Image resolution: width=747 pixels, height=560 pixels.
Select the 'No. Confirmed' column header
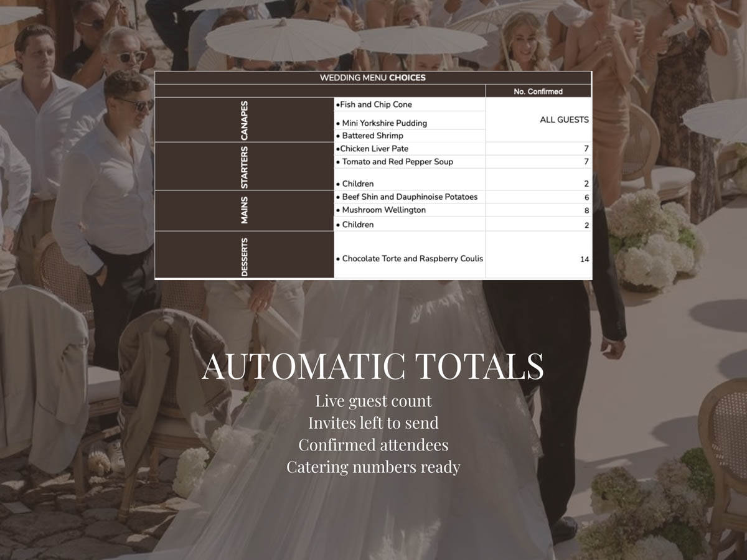click(x=538, y=91)
